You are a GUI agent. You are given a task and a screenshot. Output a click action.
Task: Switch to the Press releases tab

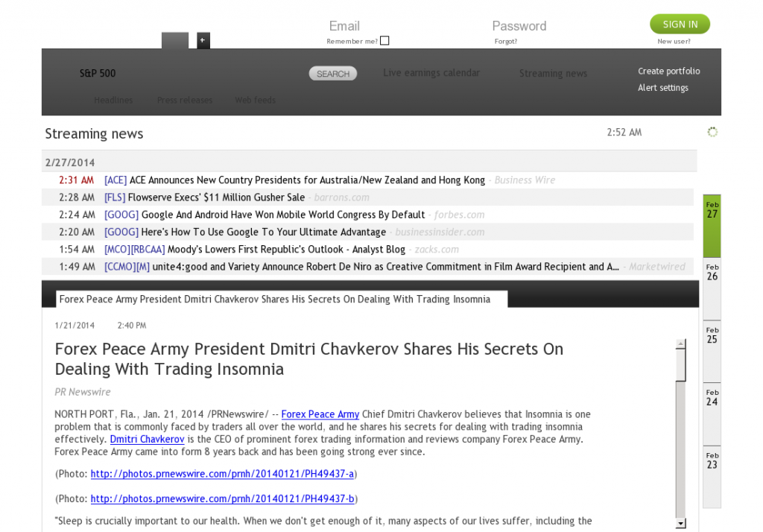point(185,101)
